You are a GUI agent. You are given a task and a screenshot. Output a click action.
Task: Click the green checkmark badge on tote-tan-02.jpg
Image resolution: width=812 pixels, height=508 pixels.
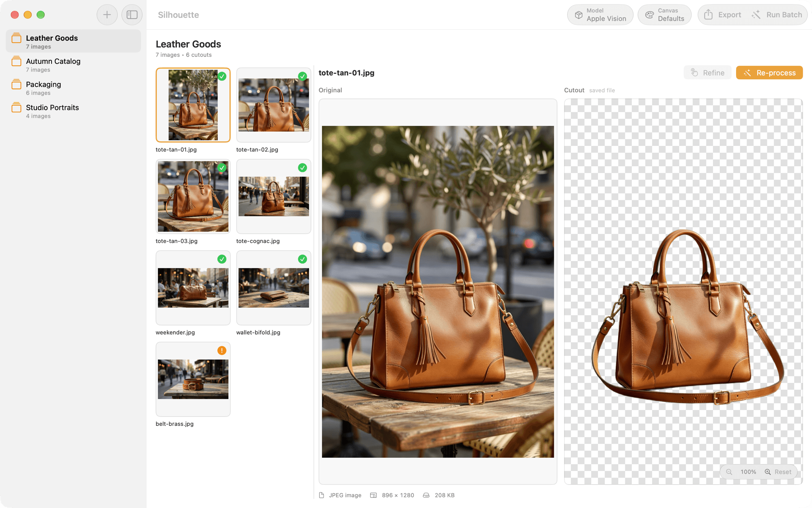302,76
